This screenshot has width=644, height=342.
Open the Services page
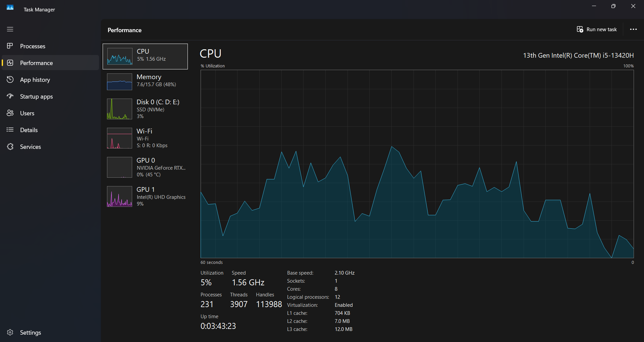(x=50, y=147)
